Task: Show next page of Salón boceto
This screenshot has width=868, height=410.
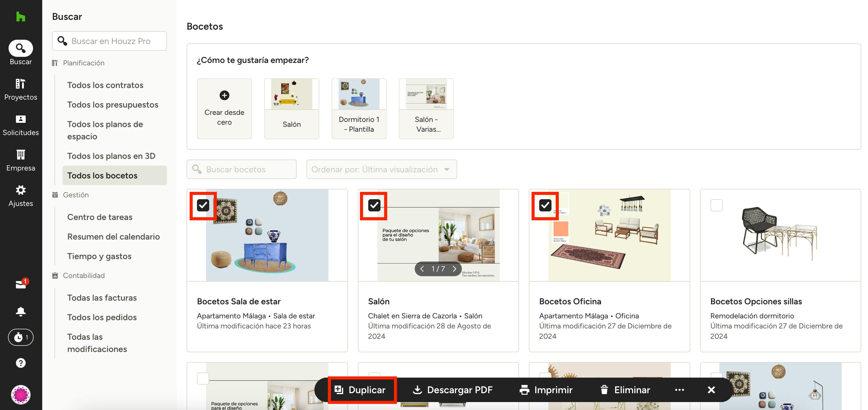Action: pos(454,269)
